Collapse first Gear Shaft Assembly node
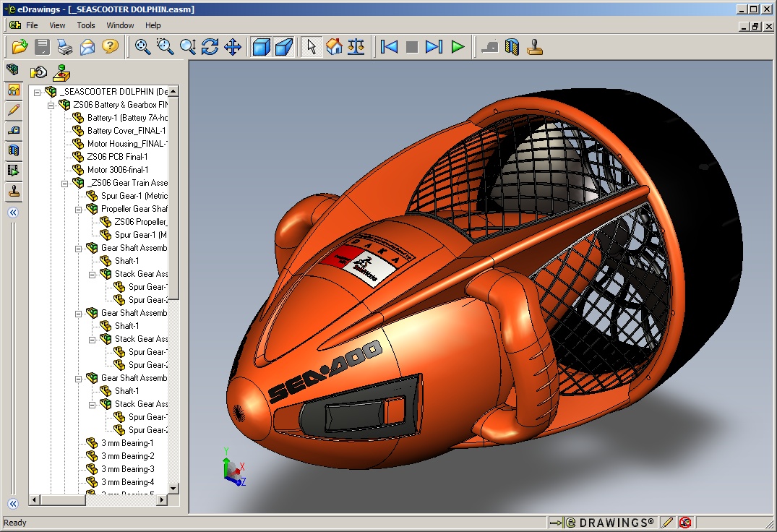This screenshot has height=532, width=777. (78, 249)
